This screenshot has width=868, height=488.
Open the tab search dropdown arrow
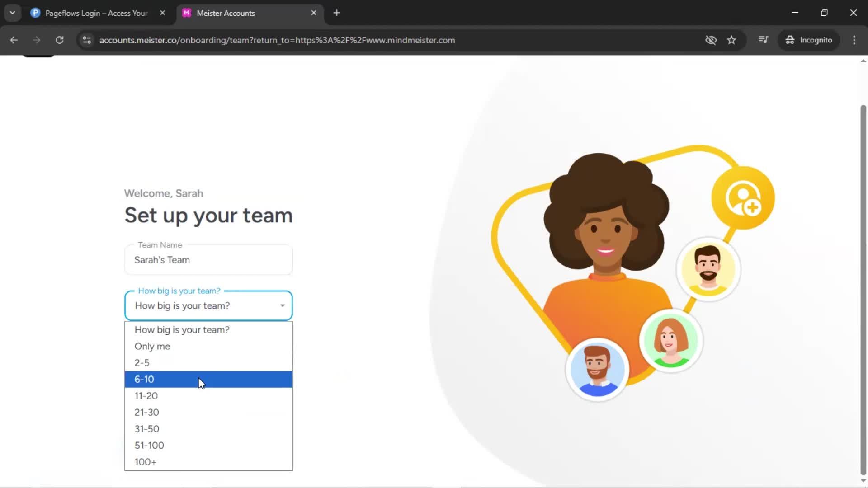(x=13, y=13)
